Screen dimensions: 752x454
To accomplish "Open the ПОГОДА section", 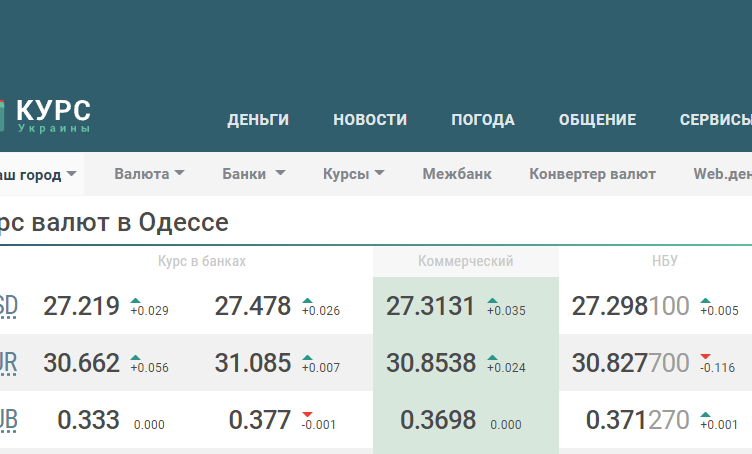I will coord(483,119).
